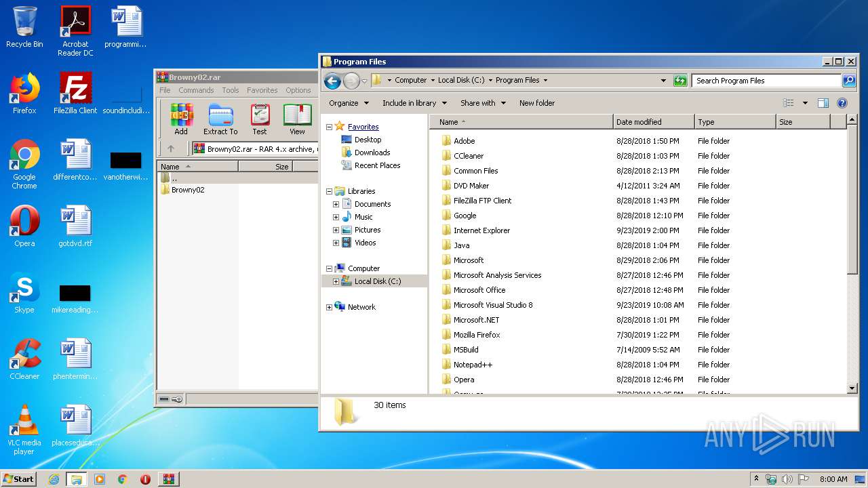This screenshot has width=868, height=488.
Task: Open CCleaner desktop shortcut
Action: click(x=24, y=359)
